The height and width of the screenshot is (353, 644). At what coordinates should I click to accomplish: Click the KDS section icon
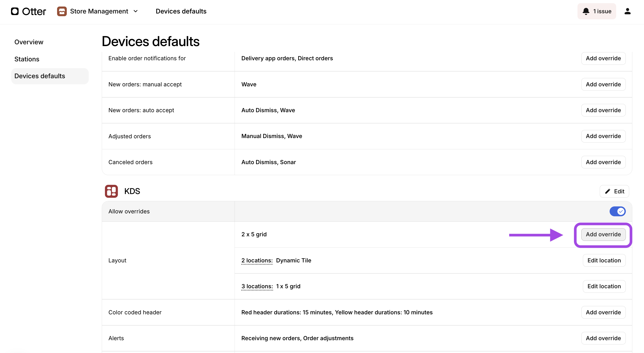coord(111,191)
